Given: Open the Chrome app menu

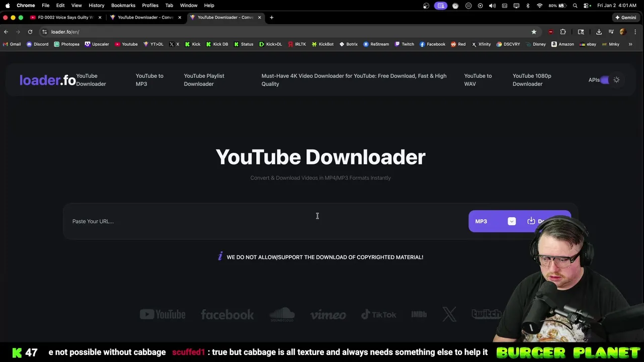Looking at the screenshot, I should 26,5.
